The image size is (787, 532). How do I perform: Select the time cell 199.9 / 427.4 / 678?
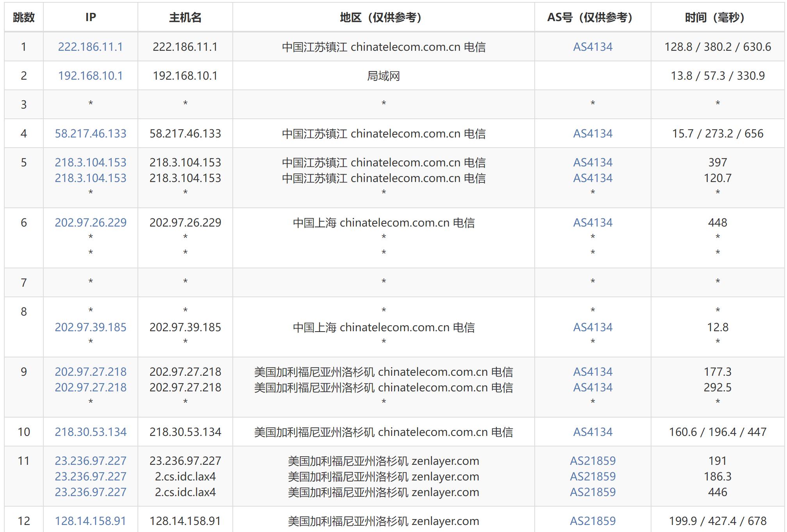[717, 520]
